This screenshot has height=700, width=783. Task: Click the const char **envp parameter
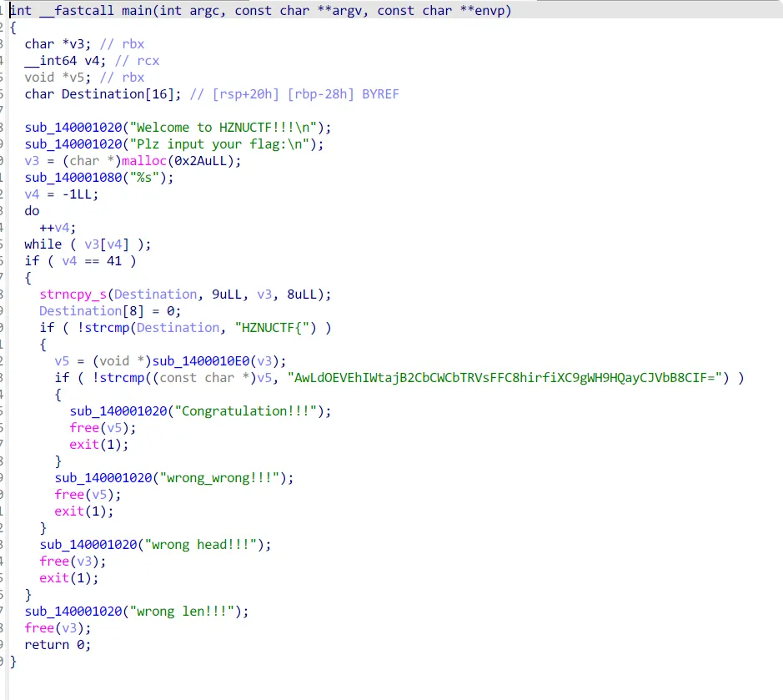(440, 11)
